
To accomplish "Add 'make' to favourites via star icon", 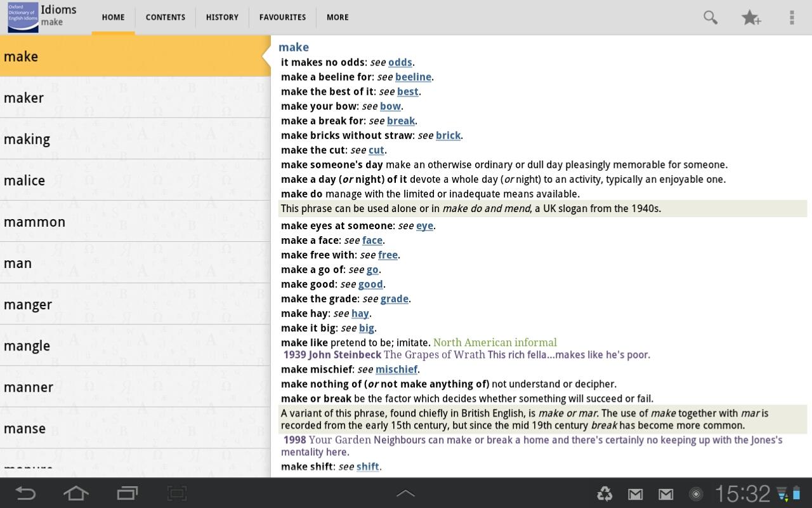I will [x=751, y=18].
